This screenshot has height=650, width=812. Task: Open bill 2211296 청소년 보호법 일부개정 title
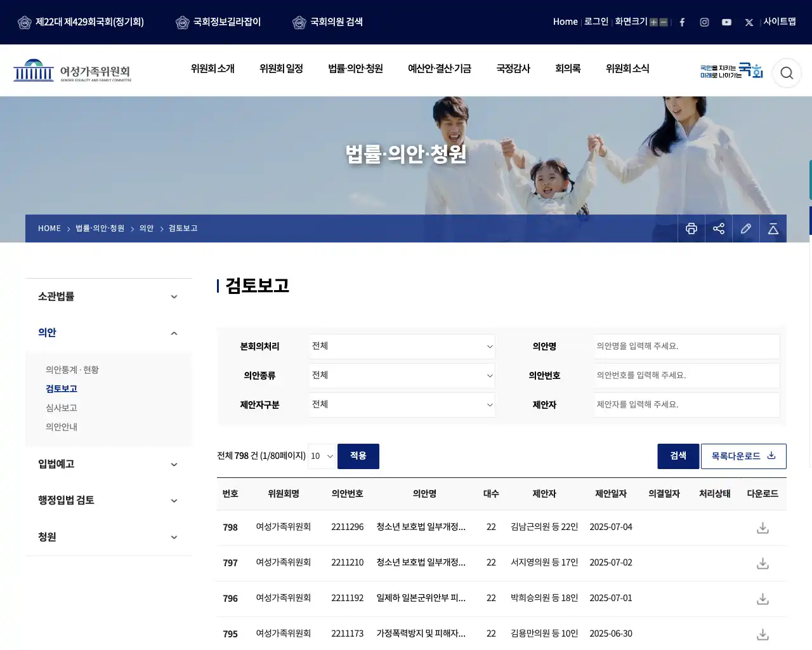coord(421,527)
